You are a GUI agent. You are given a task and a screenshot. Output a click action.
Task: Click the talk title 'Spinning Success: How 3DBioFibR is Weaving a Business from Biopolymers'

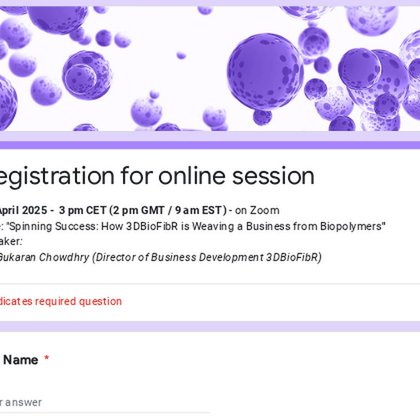tap(196, 227)
